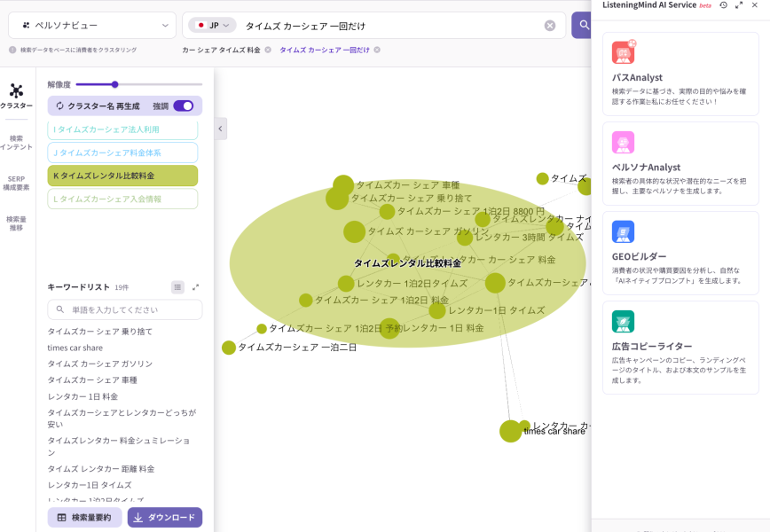Image resolution: width=770 pixels, height=532 pixels.
Task: Select the タイムズ カーシェア ガソリン node
Action: pyautogui.click(x=354, y=231)
